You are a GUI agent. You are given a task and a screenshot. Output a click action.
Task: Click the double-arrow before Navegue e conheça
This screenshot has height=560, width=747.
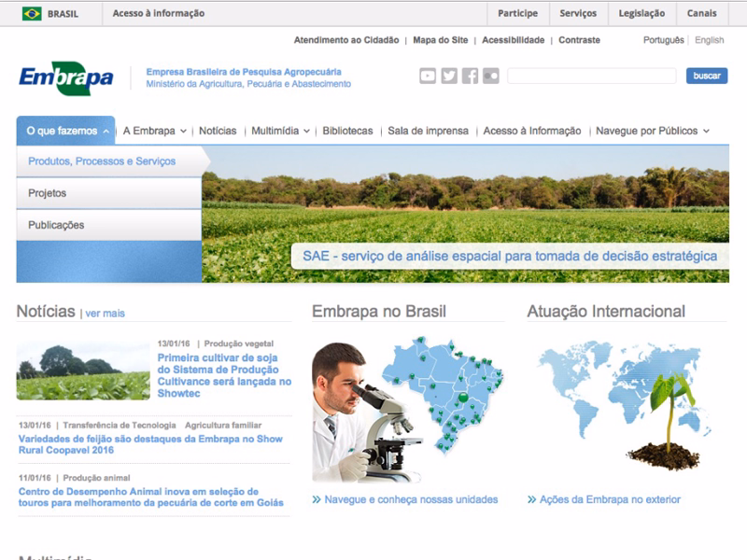point(317,499)
